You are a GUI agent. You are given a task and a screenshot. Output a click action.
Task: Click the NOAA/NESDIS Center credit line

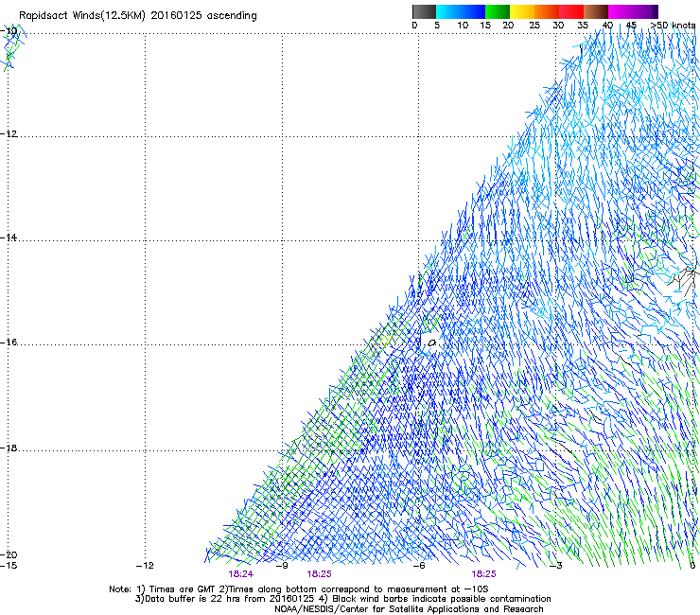pos(409,609)
